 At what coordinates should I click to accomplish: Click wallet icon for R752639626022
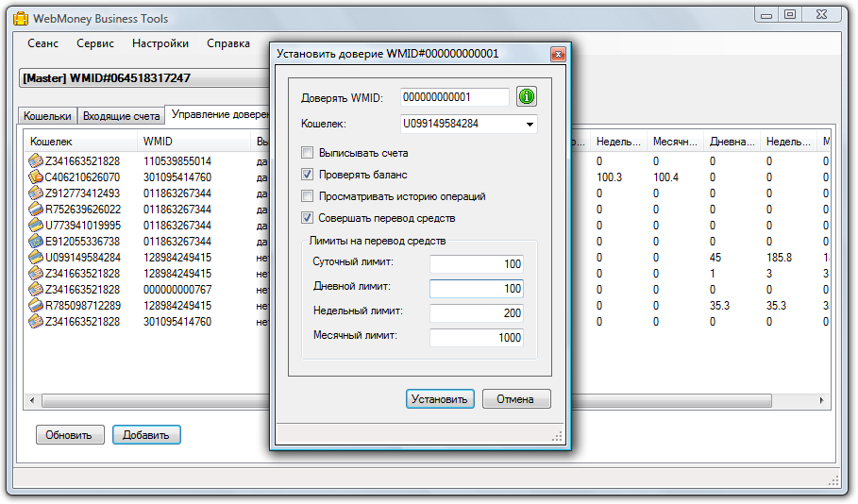37,210
